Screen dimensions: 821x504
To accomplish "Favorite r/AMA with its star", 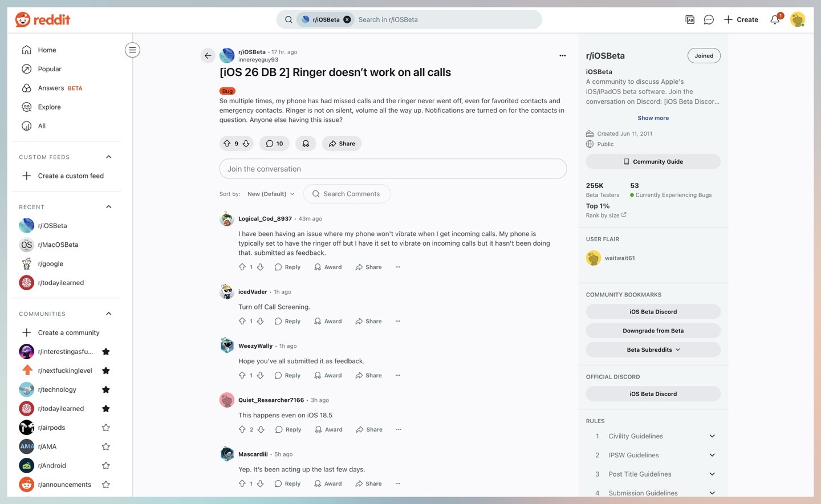I will pyautogui.click(x=105, y=446).
